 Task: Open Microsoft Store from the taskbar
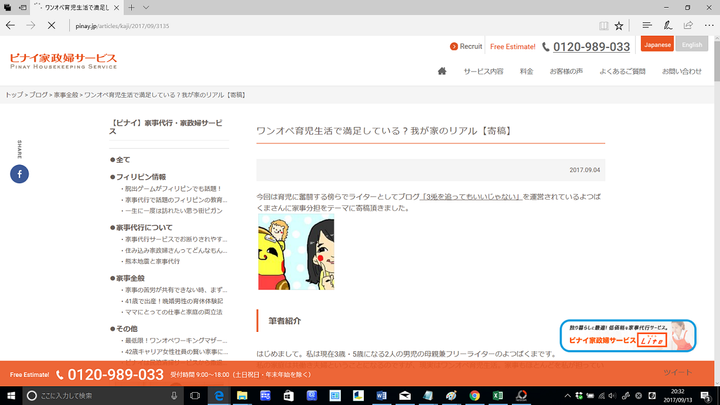(x=288, y=395)
